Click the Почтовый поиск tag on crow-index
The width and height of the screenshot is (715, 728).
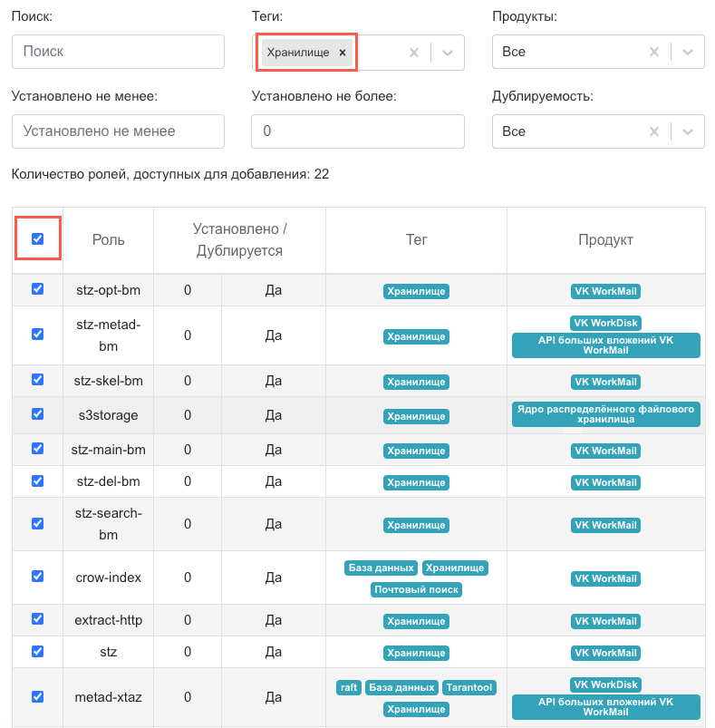click(x=417, y=589)
